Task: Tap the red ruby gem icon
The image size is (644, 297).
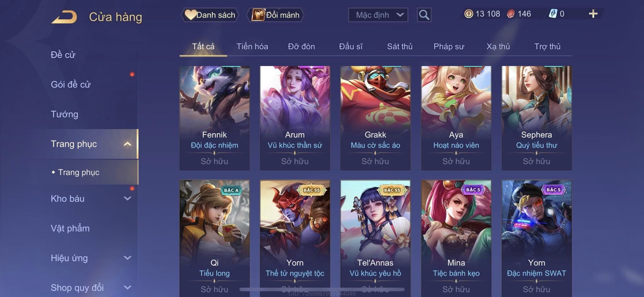Action: coord(511,14)
